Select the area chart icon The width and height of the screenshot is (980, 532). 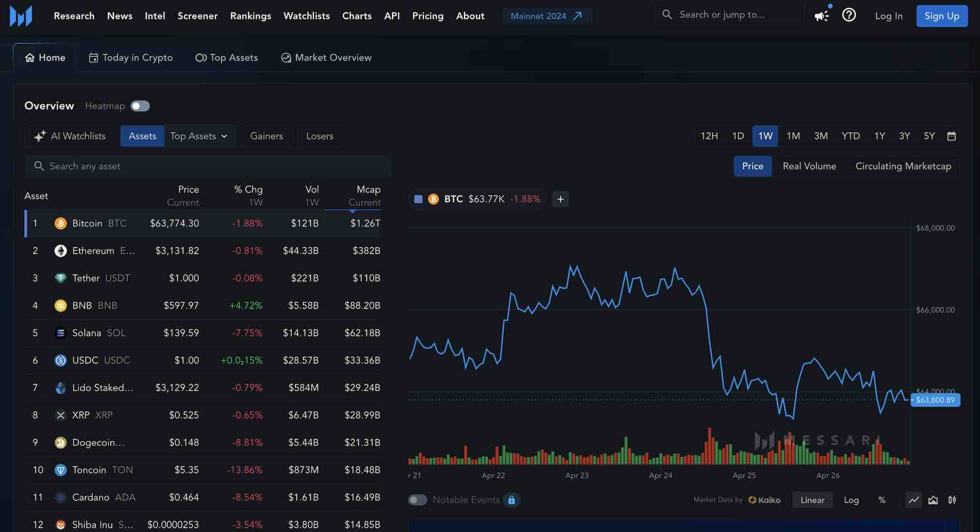(933, 500)
